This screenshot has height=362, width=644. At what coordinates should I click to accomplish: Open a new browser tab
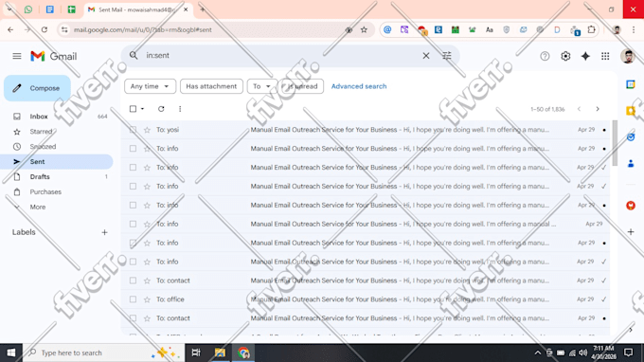202,9
